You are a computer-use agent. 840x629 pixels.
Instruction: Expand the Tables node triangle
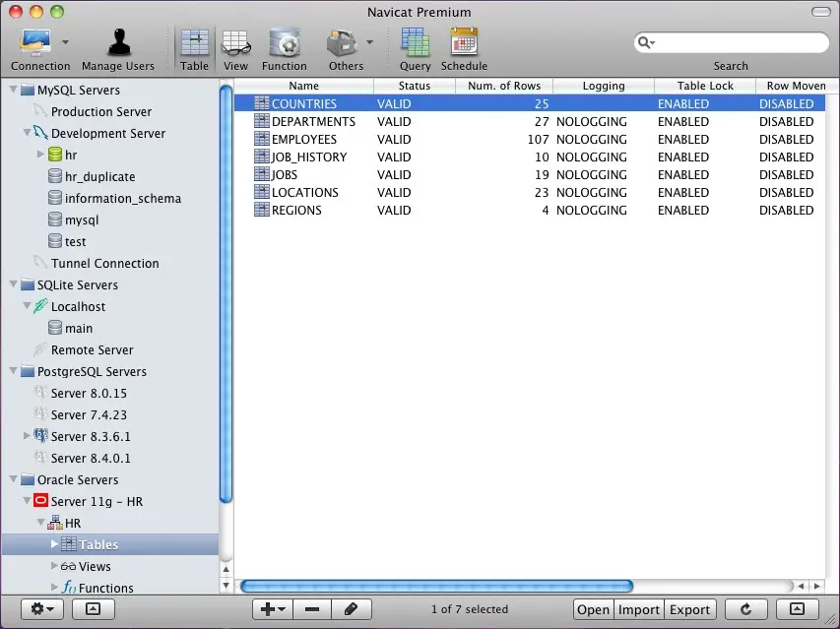[x=54, y=544]
